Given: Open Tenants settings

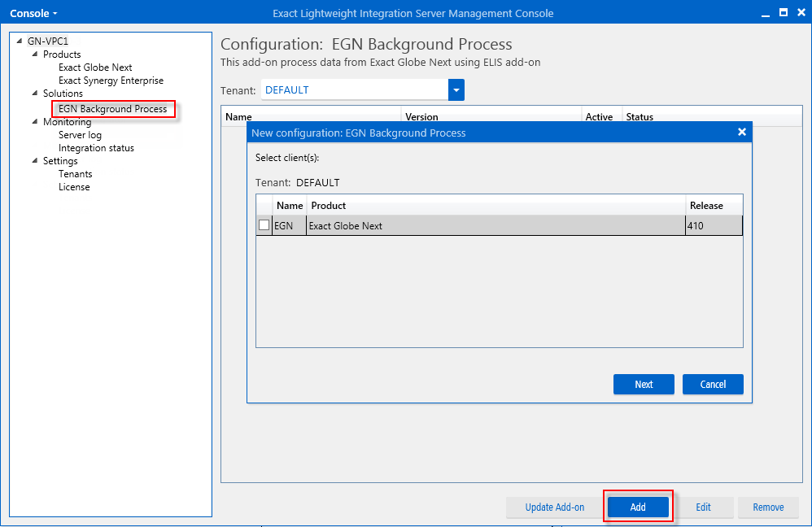Looking at the screenshot, I should 75,174.
